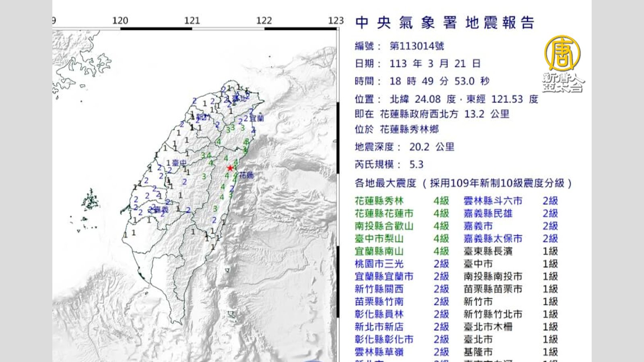644x362 pixels.
Task: Select the 120 longitude tick label
Action: pos(120,21)
